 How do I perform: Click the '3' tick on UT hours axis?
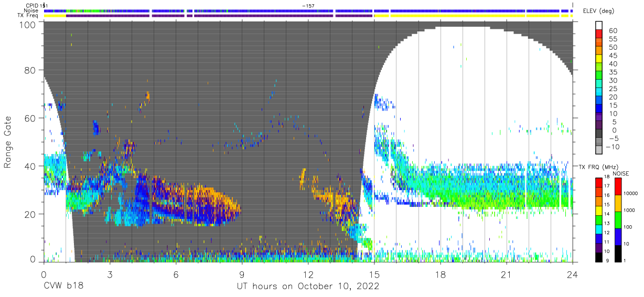coord(110,274)
